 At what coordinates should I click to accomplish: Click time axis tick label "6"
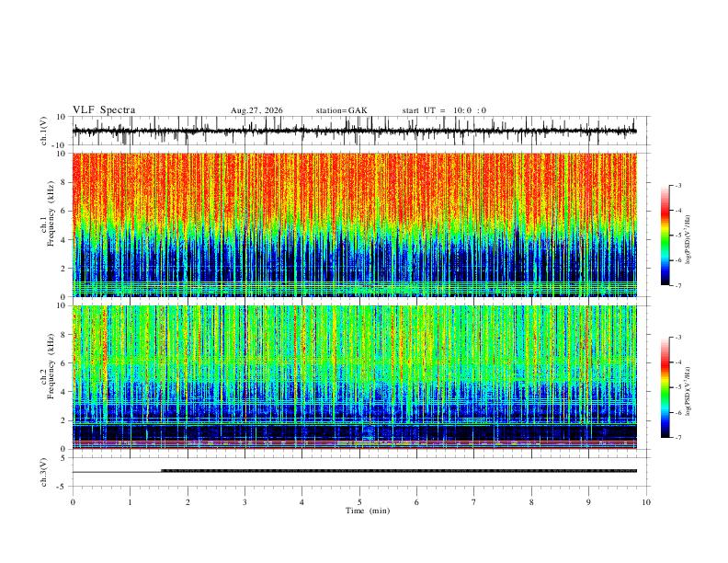416,502
